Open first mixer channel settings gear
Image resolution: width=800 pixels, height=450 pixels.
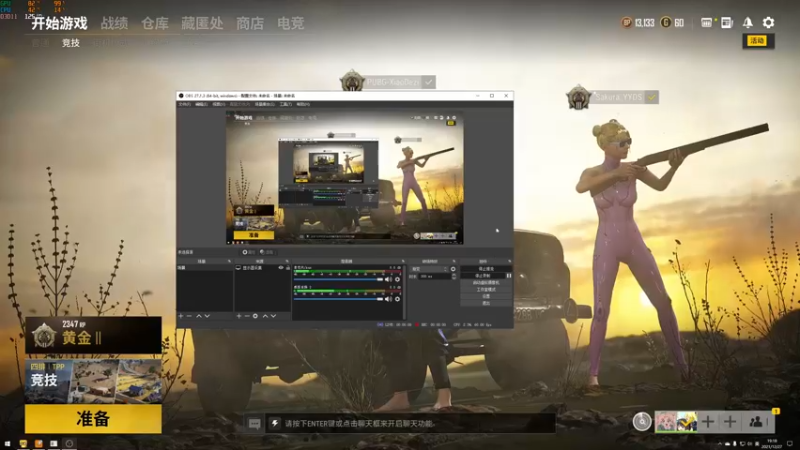coord(397,280)
